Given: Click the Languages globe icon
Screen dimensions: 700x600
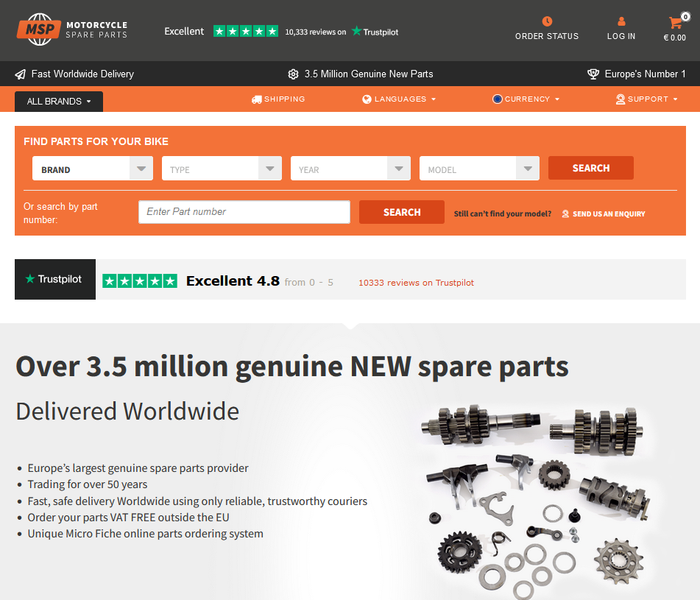Looking at the screenshot, I should pos(367,99).
